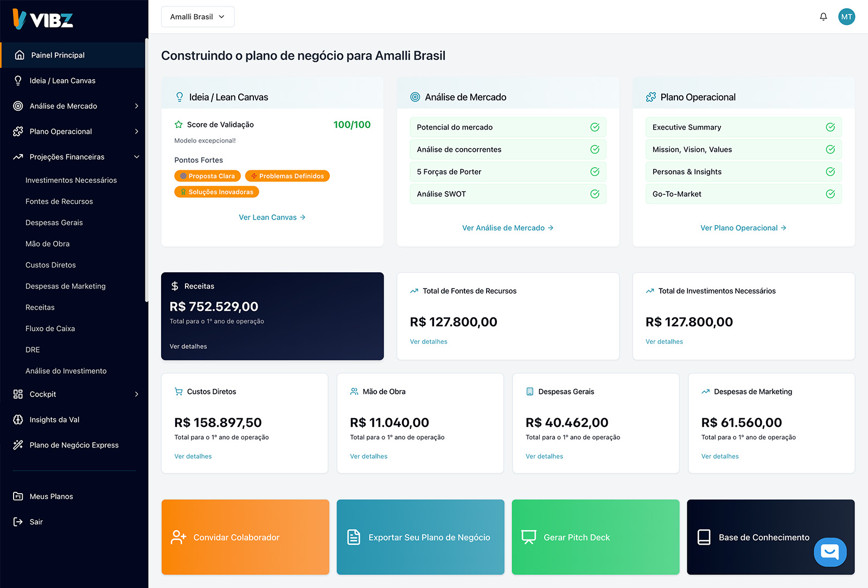Viewport: 868px width, 588px height.
Task: Follow the Ver Análise de Mercado link
Action: (x=508, y=228)
